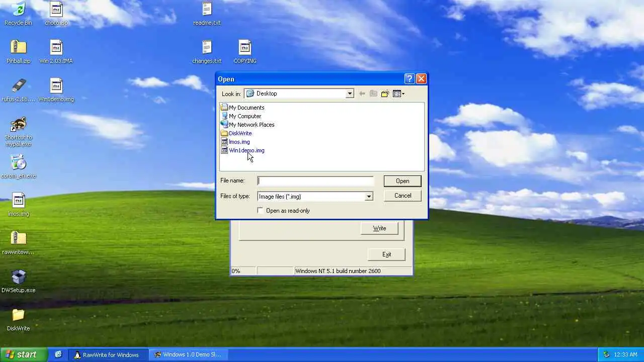The height and width of the screenshot is (362, 644).
Task: Open the View Menu button in dialog
Action: click(x=398, y=94)
